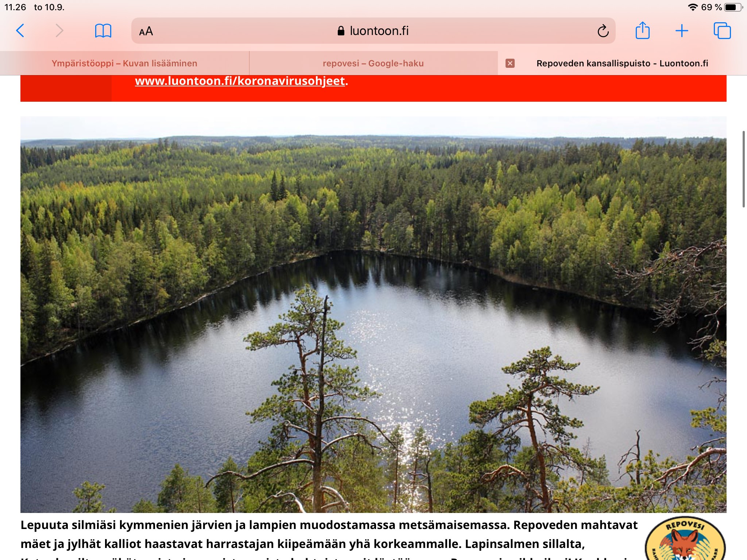The width and height of the screenshot is (747, 560).
Task: Tap the Repovesi lake landscape photo
Action: click(373, 314)
